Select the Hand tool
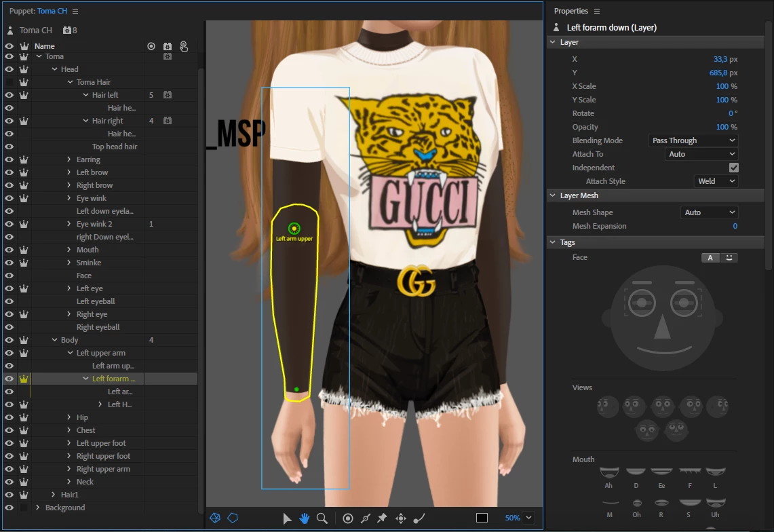Viewport: 774px width, 532px height. tap(304, 518)
